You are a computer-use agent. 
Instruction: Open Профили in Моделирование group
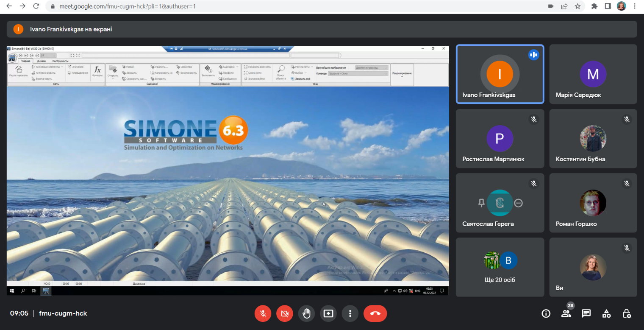pyautogui.click(x=226, y=73)
